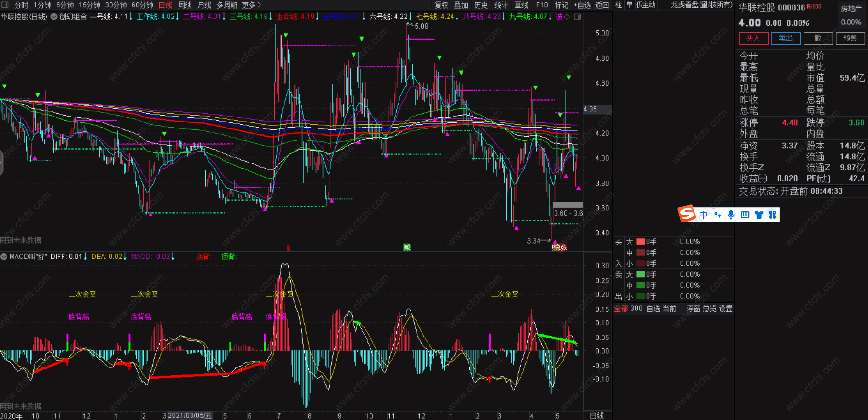Select the 柱 view tab
This screenshot has width=868, height=420.
pyautogui.click(x=619, y=5)
